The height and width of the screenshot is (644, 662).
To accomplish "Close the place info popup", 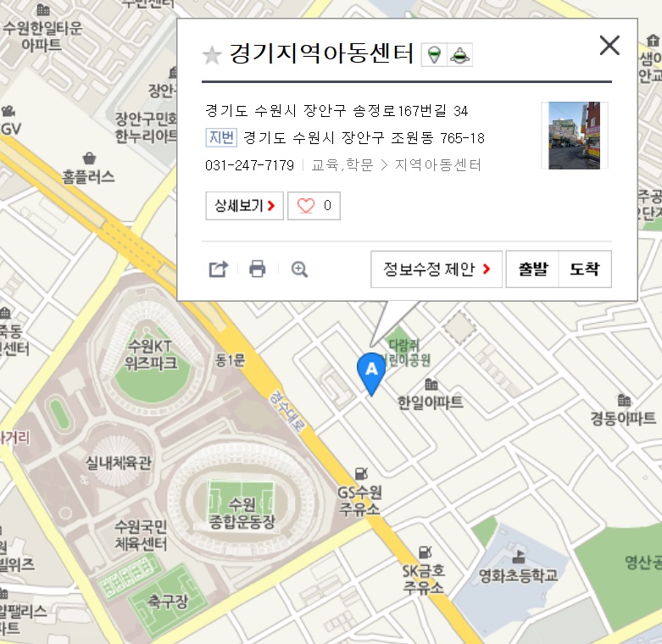I will coord(609,45).
